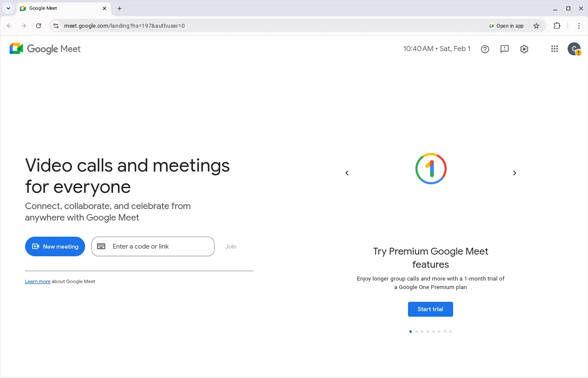The width and height of the screenshot is (588, 378).
Task: View site information icon in address bar
Action: (56, 26)
